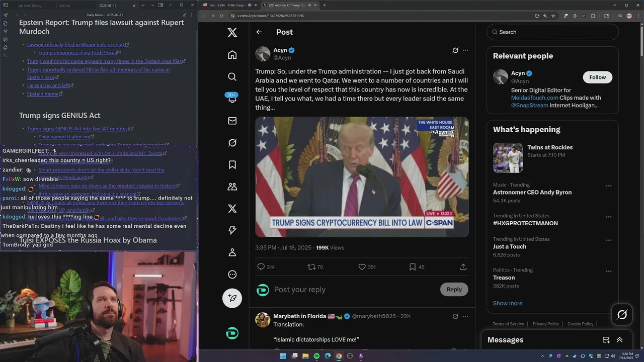Open Bookmarks in X sidebar
This screenshot has width=644, height=362.
pos(232,165)
